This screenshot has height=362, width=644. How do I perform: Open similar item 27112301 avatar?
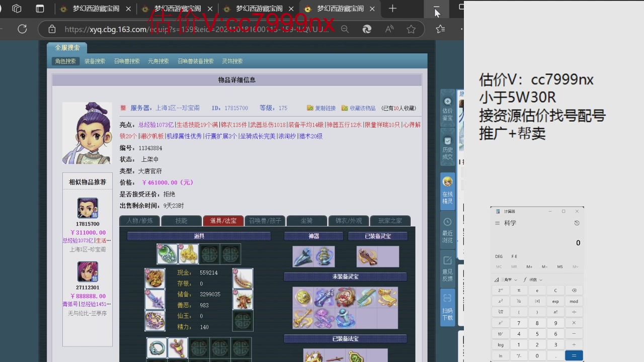tap(88, 271)
